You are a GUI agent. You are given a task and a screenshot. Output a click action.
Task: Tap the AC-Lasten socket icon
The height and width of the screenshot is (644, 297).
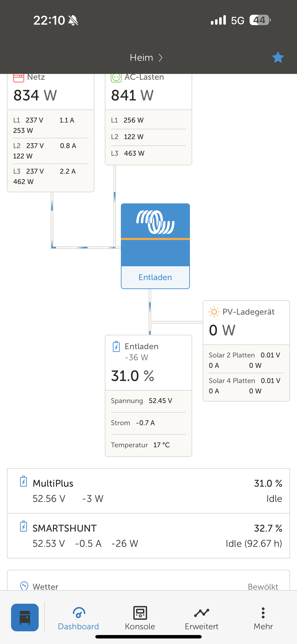click(x=116, y=77)
